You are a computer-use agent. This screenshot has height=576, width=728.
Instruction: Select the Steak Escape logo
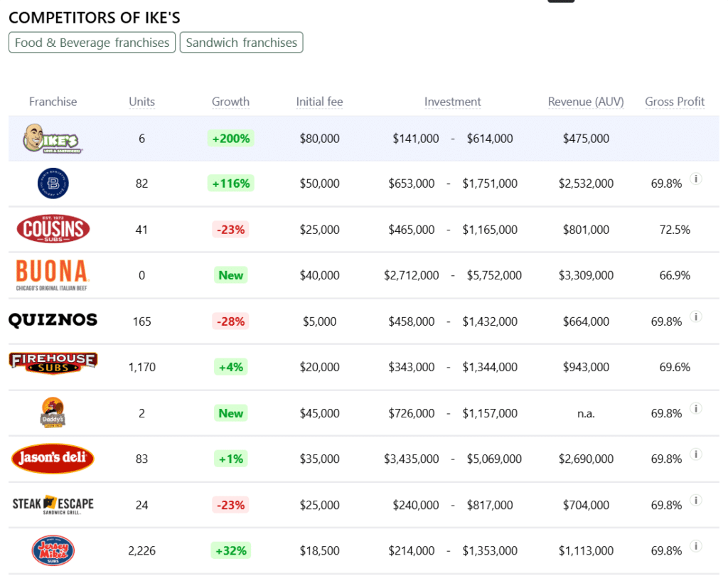click(x=53, y=505)
